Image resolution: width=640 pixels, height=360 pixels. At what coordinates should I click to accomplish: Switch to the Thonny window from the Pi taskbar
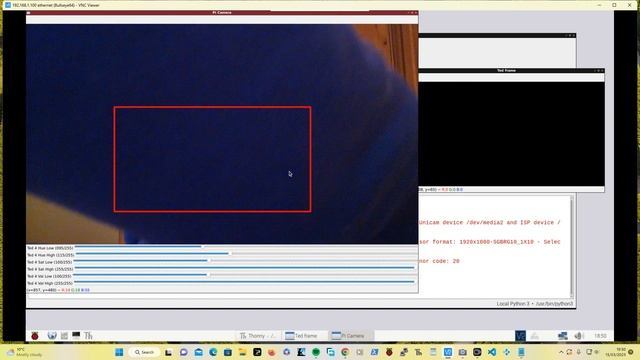pyautogui.click(x=258, y=336)
